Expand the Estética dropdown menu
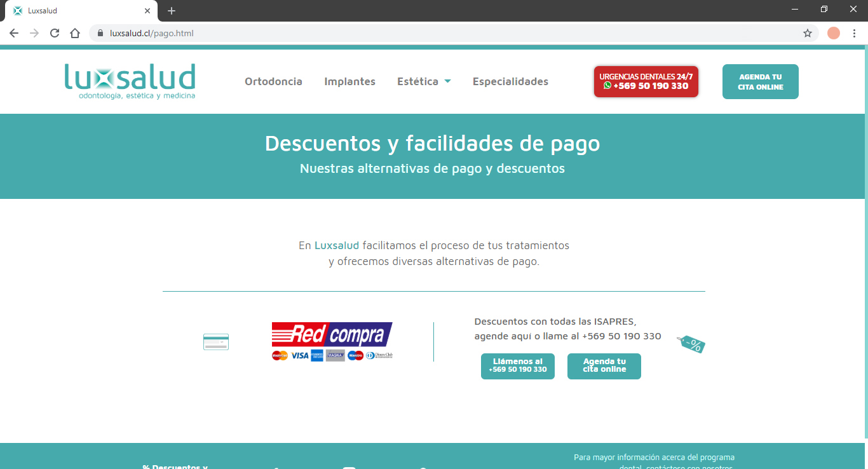The width and height of the screenshot is (868, 469). pos(424,81)
